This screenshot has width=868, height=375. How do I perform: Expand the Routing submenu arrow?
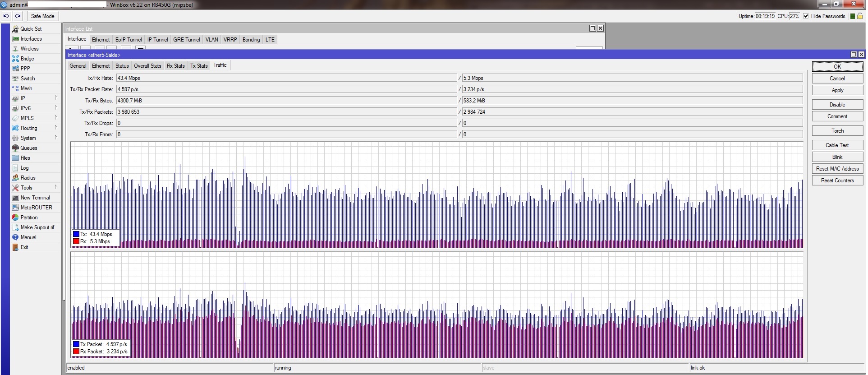click(56, 128)
